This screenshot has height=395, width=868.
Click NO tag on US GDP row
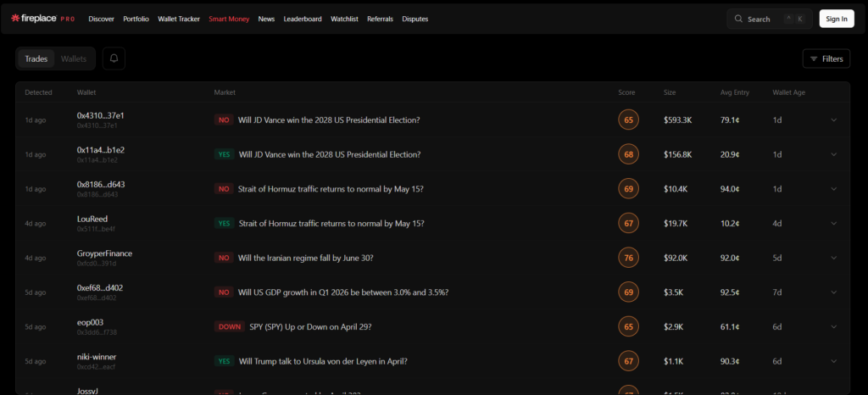[x=224, y=292]
